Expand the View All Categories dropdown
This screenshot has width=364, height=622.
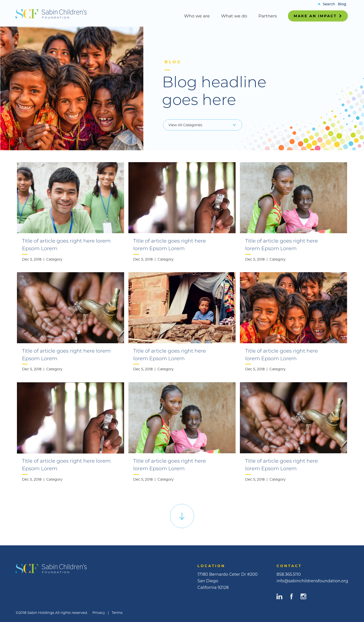[x=202, y=125]
